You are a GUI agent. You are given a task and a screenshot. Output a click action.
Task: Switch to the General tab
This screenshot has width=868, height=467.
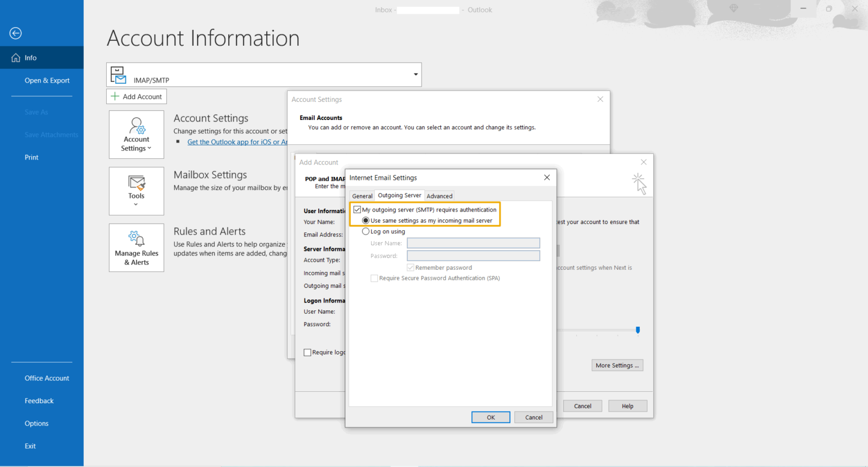(x=362, y=196)
